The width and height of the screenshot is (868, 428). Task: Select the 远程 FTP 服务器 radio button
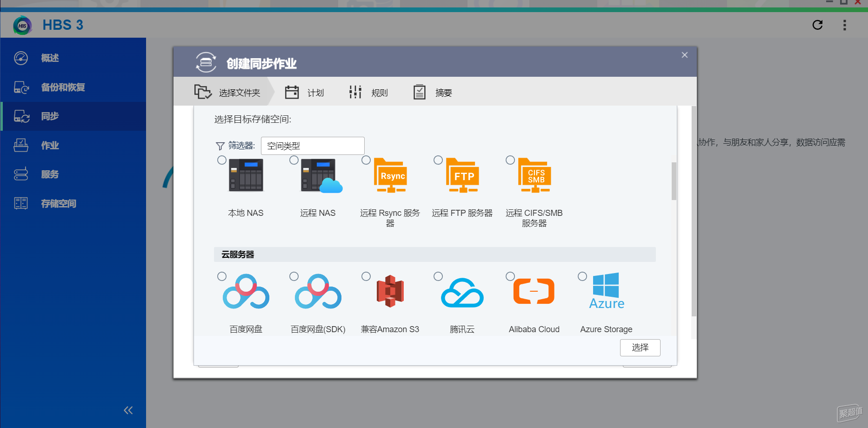click(438, 160)
